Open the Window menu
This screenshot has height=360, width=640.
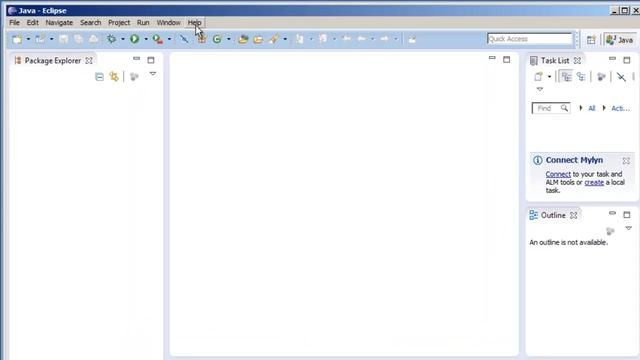tap(169, 22)
